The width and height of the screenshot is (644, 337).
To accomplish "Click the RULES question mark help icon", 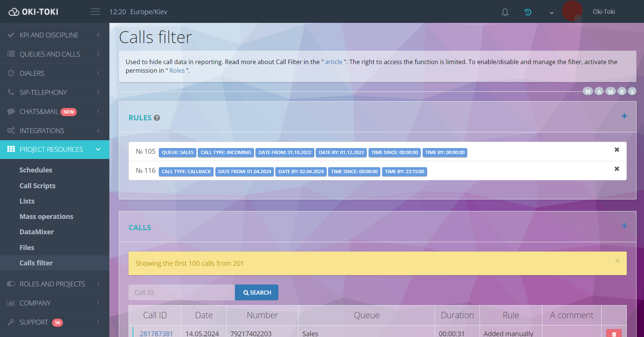I will point(157,118).
